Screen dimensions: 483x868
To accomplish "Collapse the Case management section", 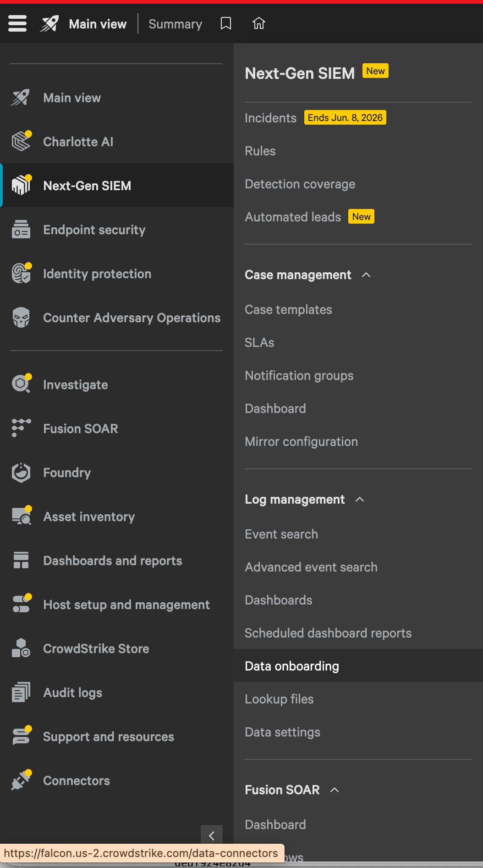I will (366, 275).
